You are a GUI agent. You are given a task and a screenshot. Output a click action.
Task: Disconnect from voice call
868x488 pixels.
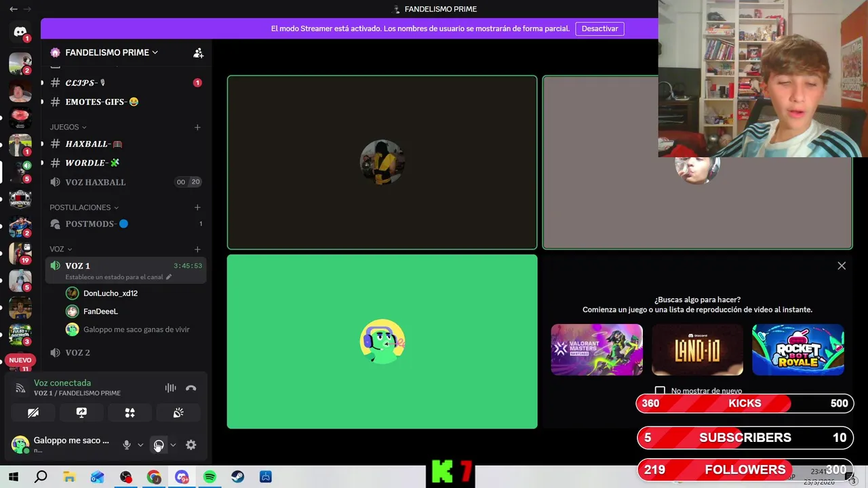191,388
